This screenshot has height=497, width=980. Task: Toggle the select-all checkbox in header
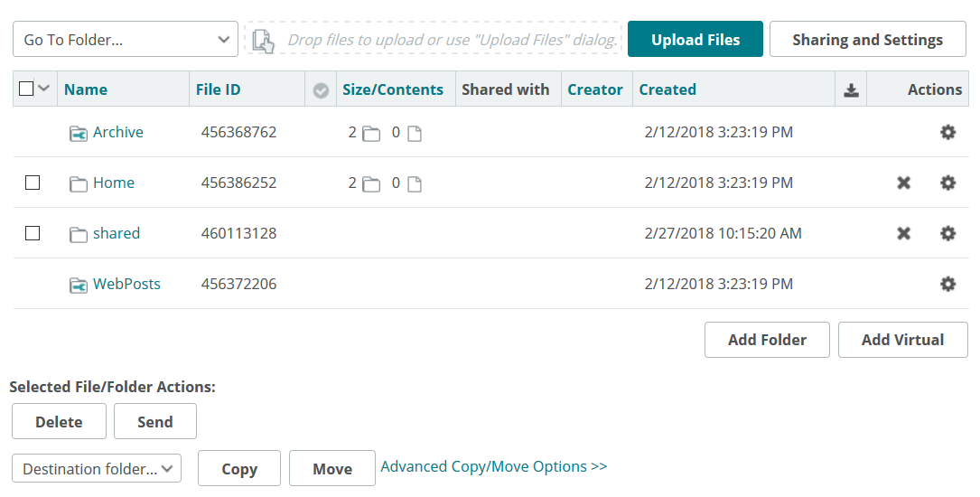coord(26,89)
